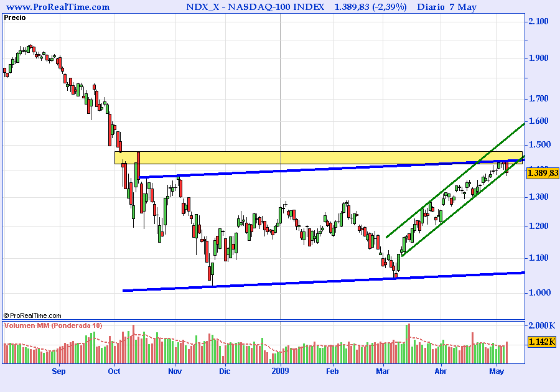560x392 pixels.
Task: Click the Mar label on time axis
Action: (383, 371)
